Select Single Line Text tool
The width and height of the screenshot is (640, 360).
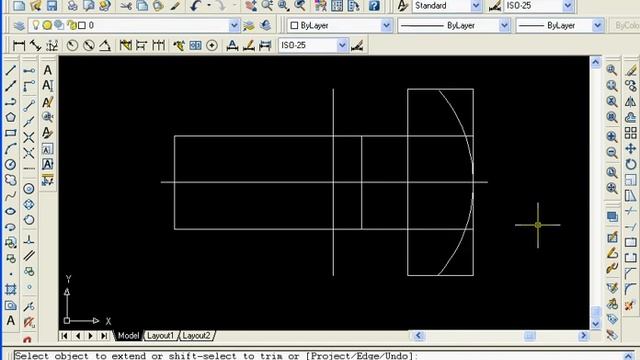click(48, 86)
